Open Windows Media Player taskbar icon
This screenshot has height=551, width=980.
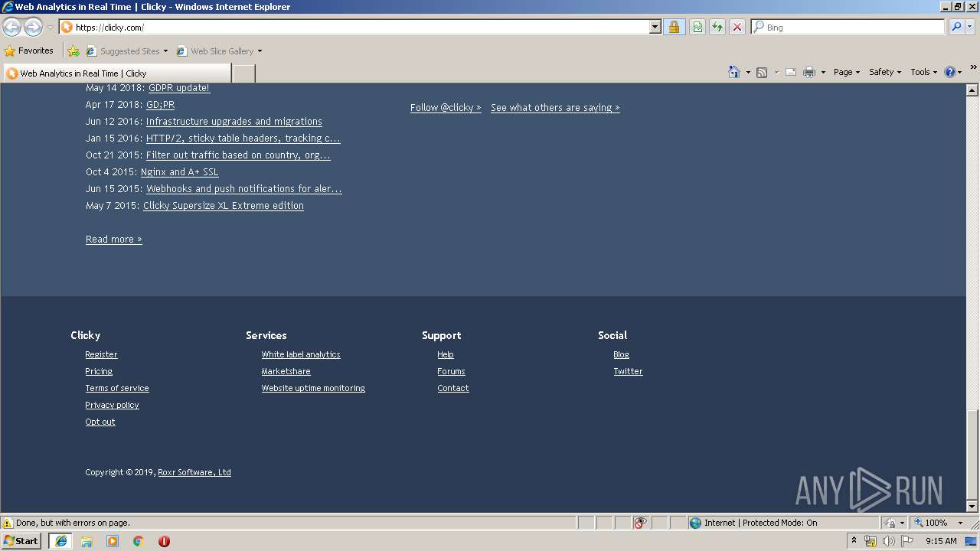point(113,541)
